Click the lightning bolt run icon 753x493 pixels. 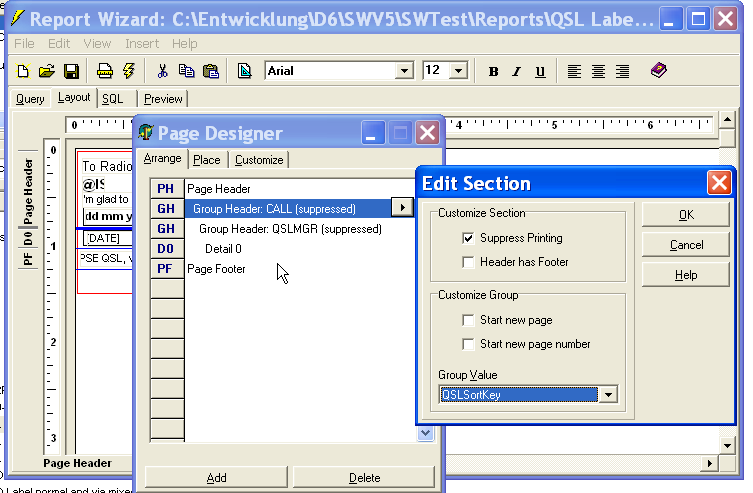click(x=128, y=71)
